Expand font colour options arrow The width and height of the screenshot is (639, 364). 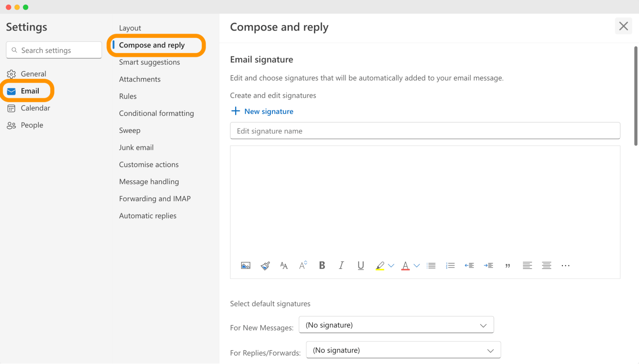pos(417,266)
